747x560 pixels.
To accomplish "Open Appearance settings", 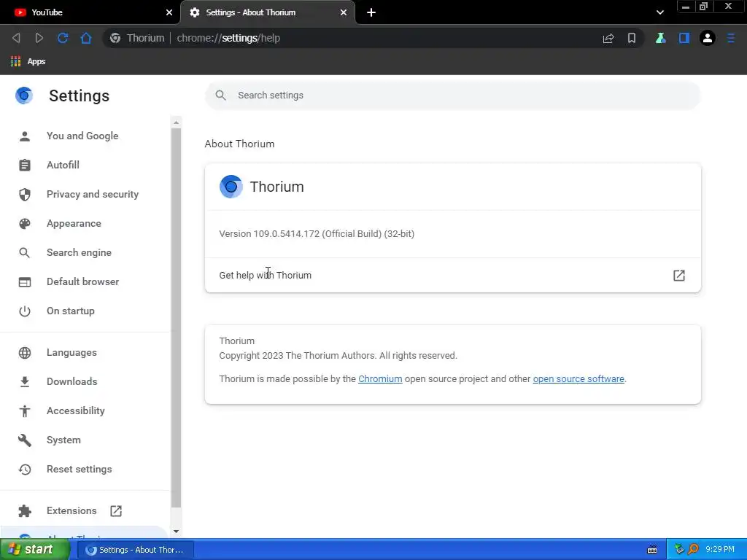I will [74, 223].
